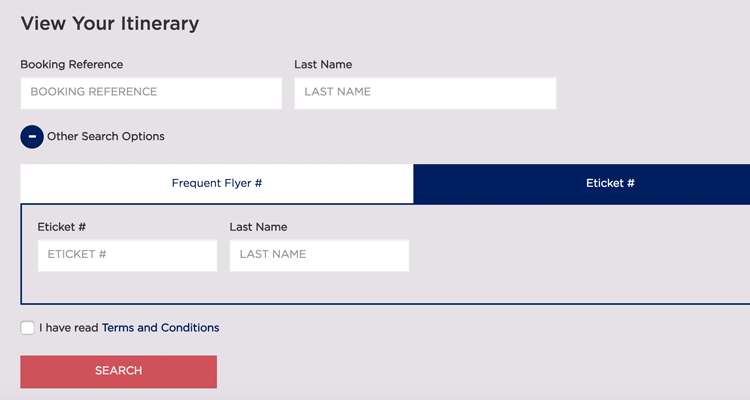
Task: Click the Last Name label above the top field
Action: (x=323, y=65)
